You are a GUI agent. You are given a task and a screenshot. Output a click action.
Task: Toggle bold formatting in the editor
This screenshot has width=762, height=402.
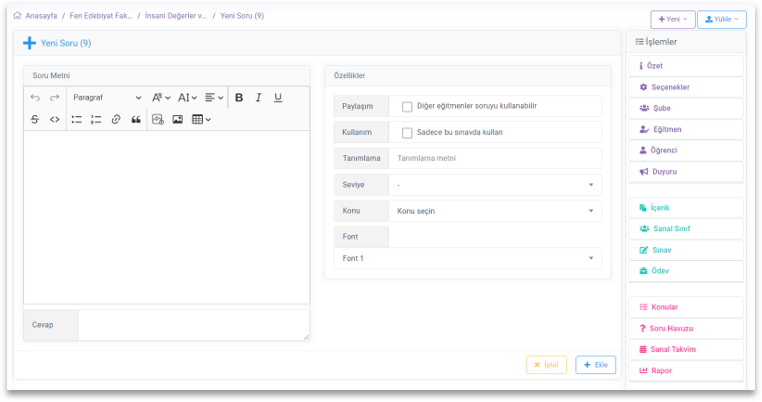[x=239, y=98]
